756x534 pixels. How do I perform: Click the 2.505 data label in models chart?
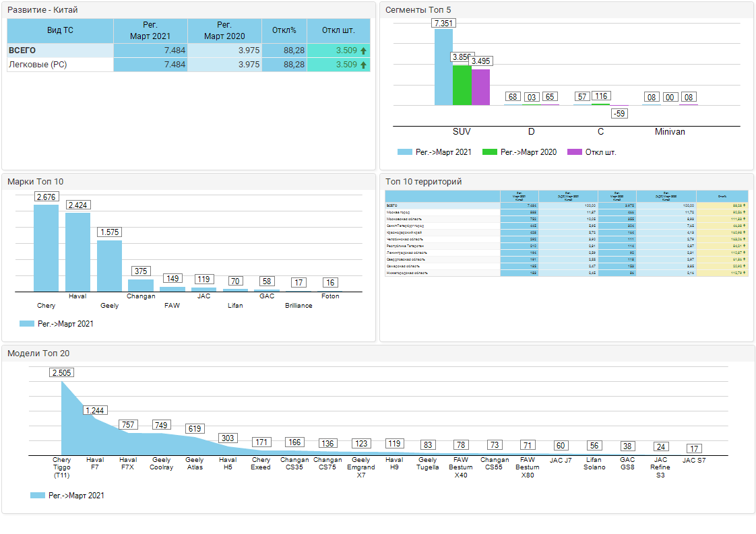coord(62,372)
